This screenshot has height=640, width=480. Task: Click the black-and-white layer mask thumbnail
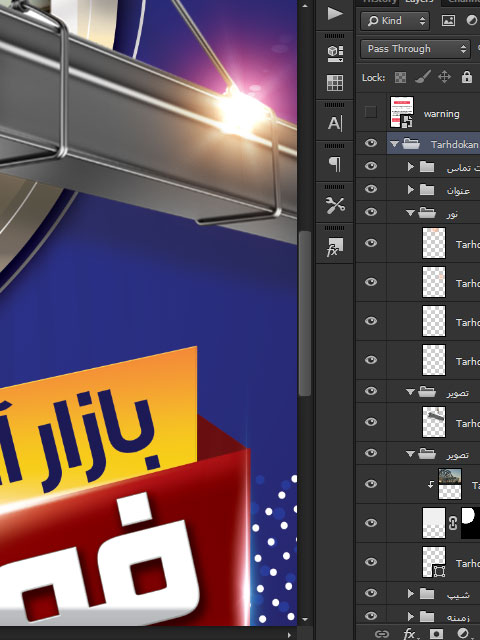coord(470,523)
